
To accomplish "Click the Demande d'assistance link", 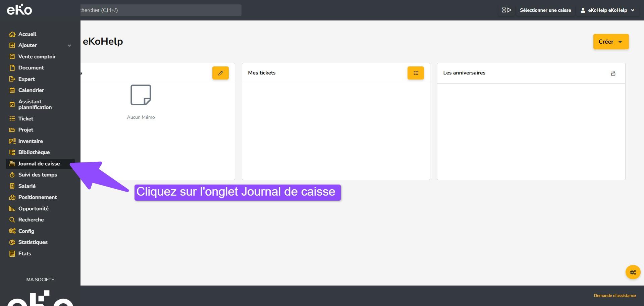I will coord(614,296).
